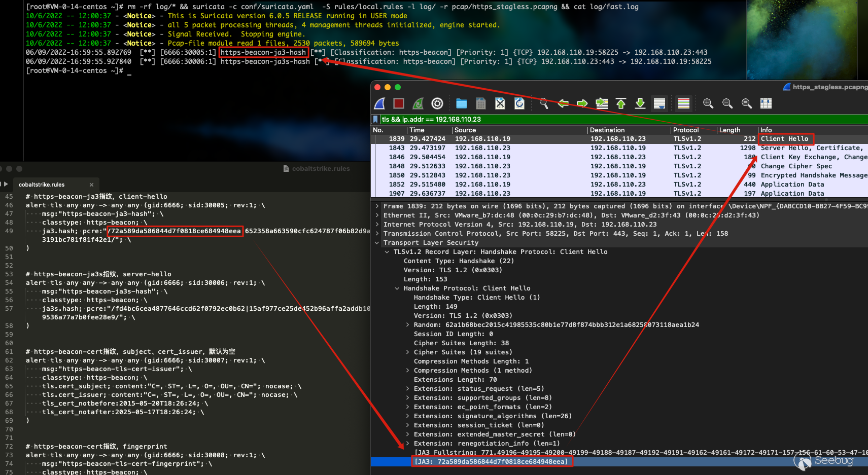Open a capture file via the blue folder icon
The width and height of the screenshot is (868, 475).
(462, 104)
